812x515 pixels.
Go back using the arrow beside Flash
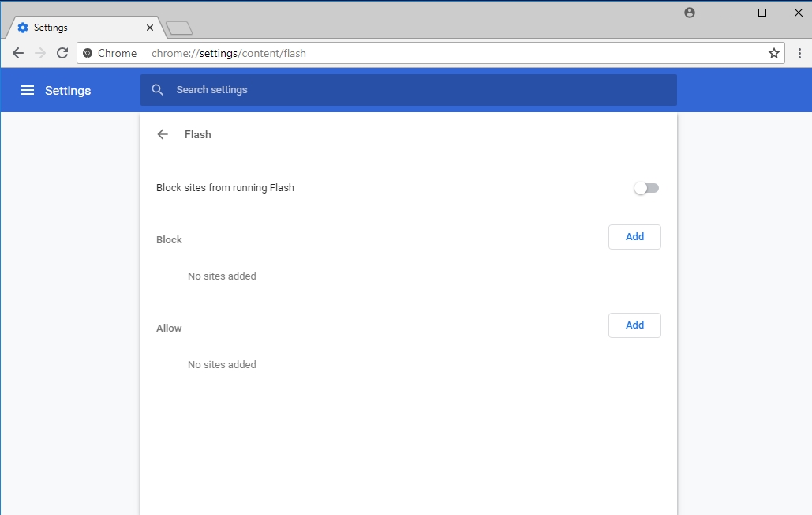163,135
